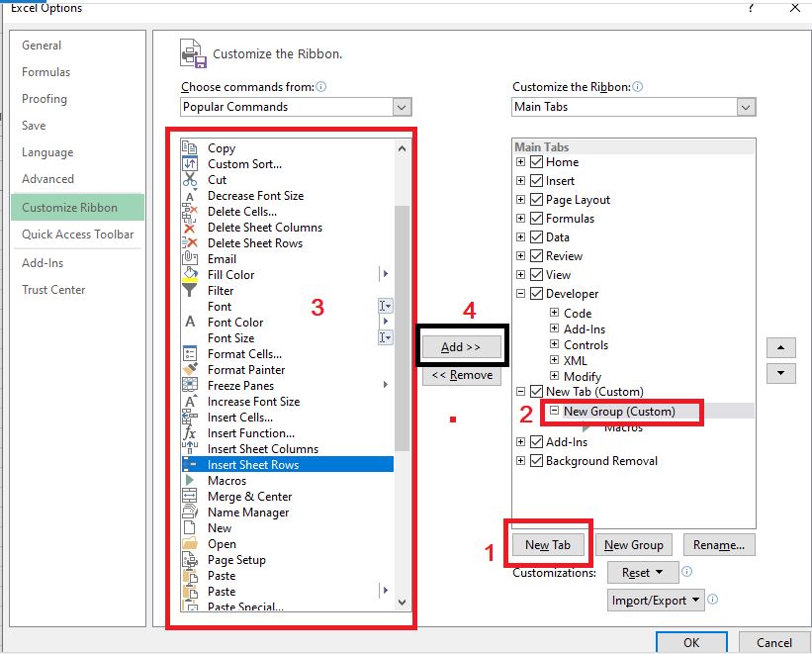812x654 pixels.
Task: Click the commands list scrollbar thumb
Action: (x=402, y=328)
